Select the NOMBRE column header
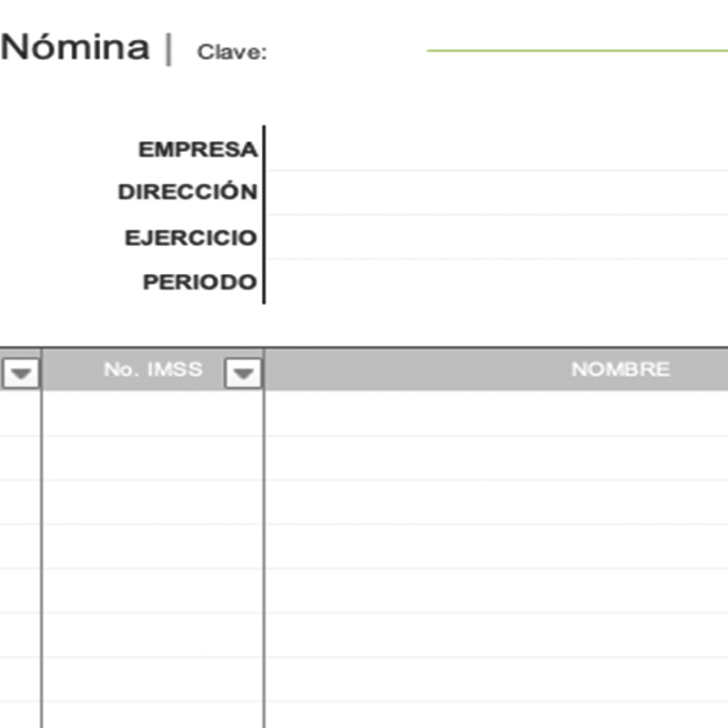 pyautogui.click(x=620, y=369)
